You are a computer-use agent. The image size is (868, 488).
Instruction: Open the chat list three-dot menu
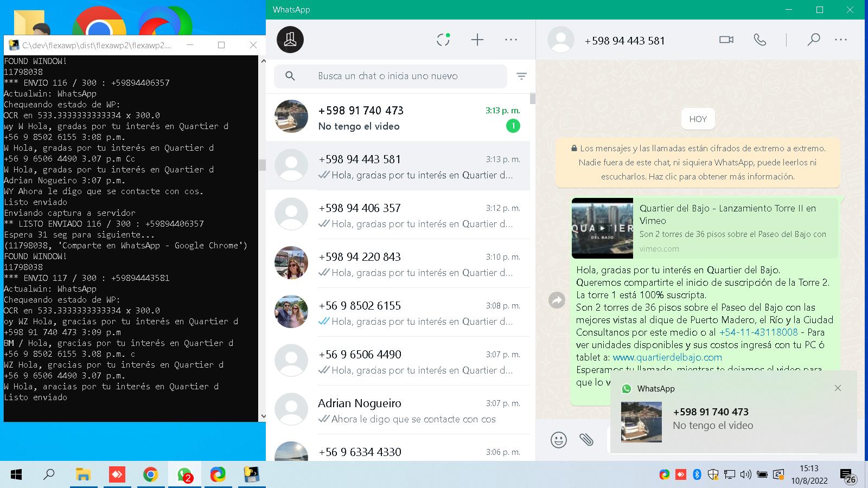coord(511,40)
